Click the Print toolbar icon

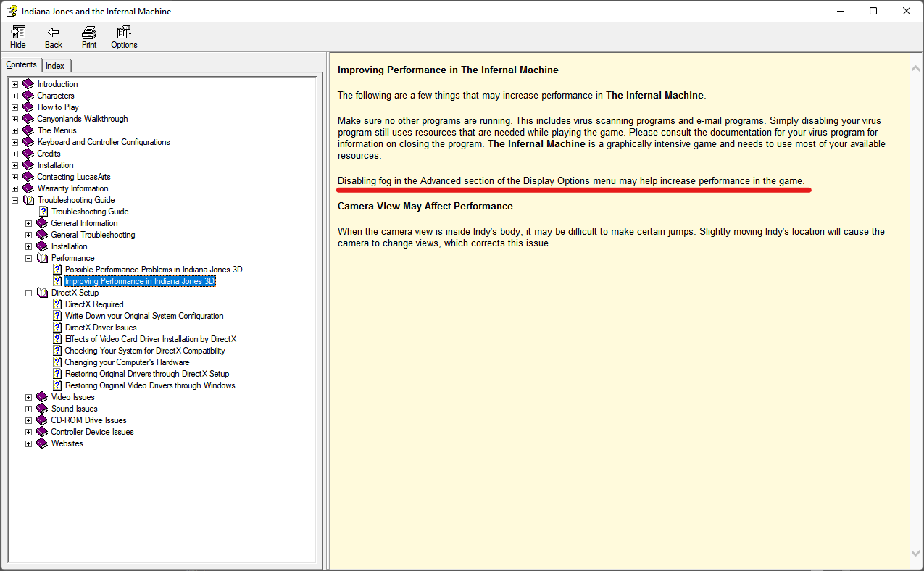[x=89, y=32]
